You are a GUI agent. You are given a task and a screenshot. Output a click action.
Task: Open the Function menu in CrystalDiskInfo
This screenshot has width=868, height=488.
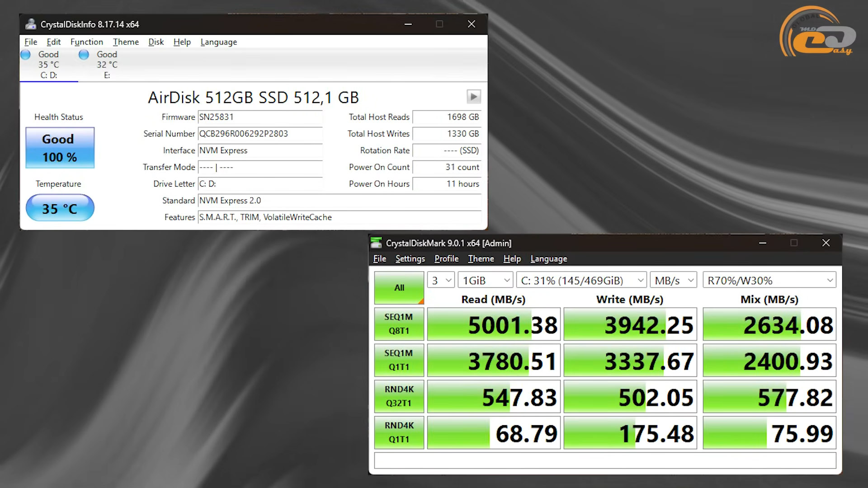(x=86, y=42)
